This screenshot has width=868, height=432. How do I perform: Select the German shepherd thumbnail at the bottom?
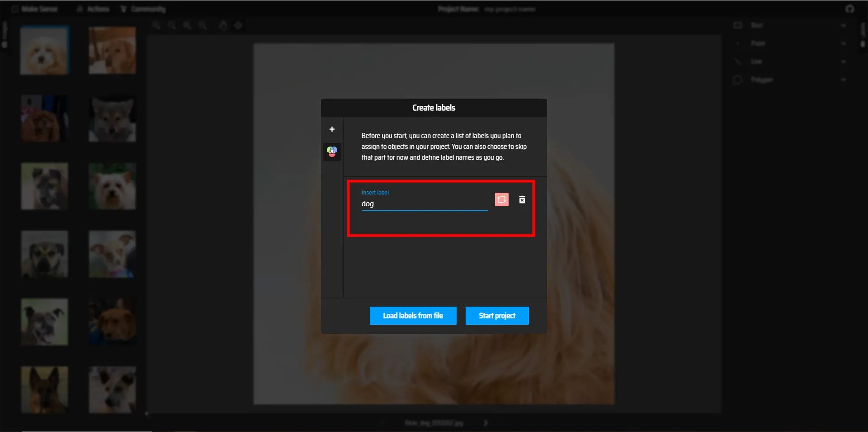click(x=44, y=389)
